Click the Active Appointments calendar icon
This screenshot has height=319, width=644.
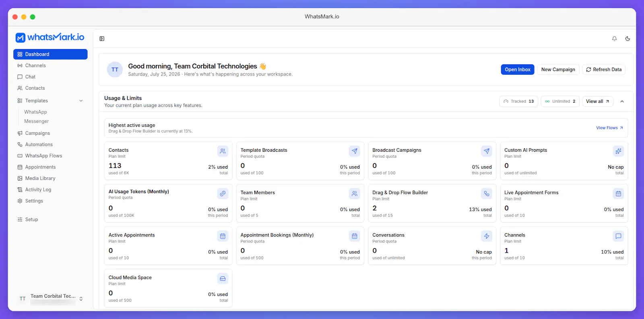[223, 236]
